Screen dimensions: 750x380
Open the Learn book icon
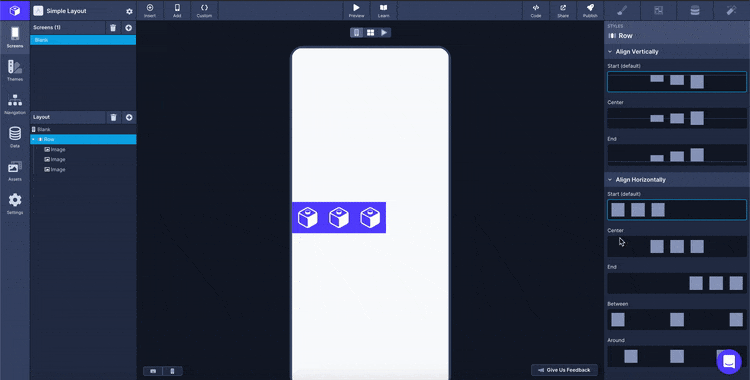383,11
